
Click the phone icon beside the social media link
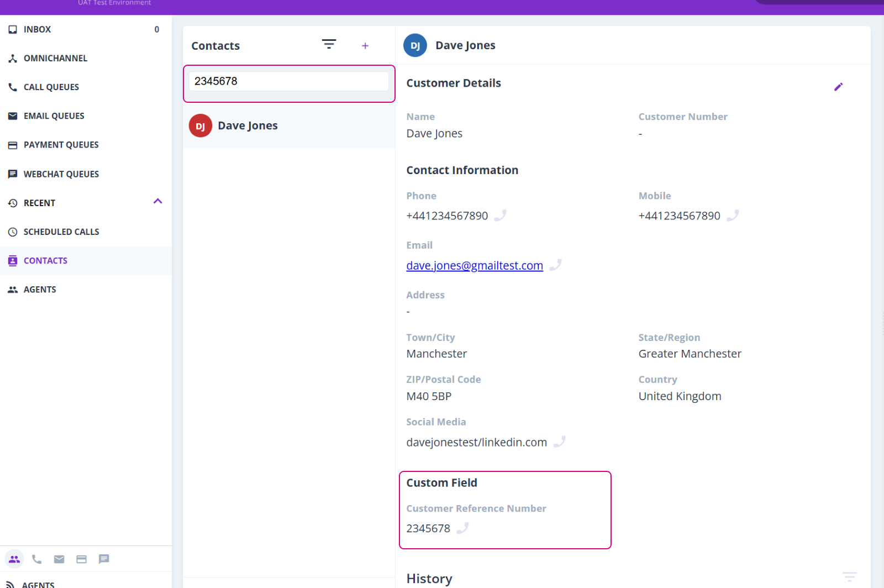[x=560, y=442]
